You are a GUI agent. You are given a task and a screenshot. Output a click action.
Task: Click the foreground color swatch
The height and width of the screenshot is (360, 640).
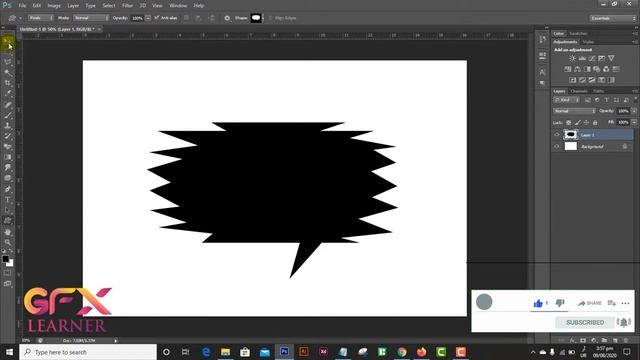point(5,259)
